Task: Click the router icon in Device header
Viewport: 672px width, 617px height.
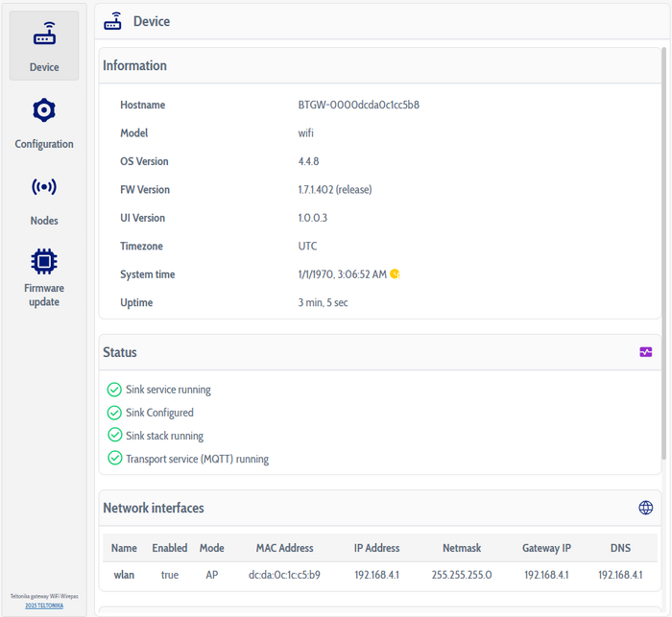Action: [113, 21]
